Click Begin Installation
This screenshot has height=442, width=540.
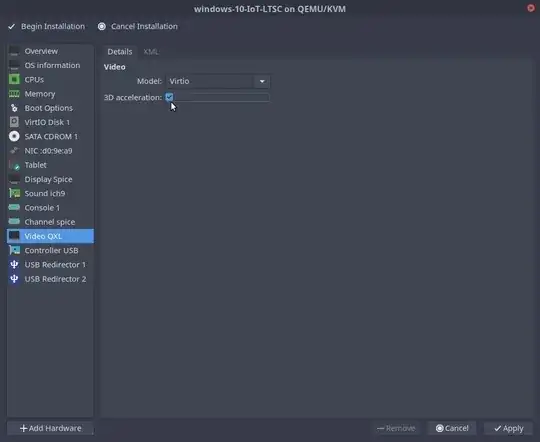[46, 27]
